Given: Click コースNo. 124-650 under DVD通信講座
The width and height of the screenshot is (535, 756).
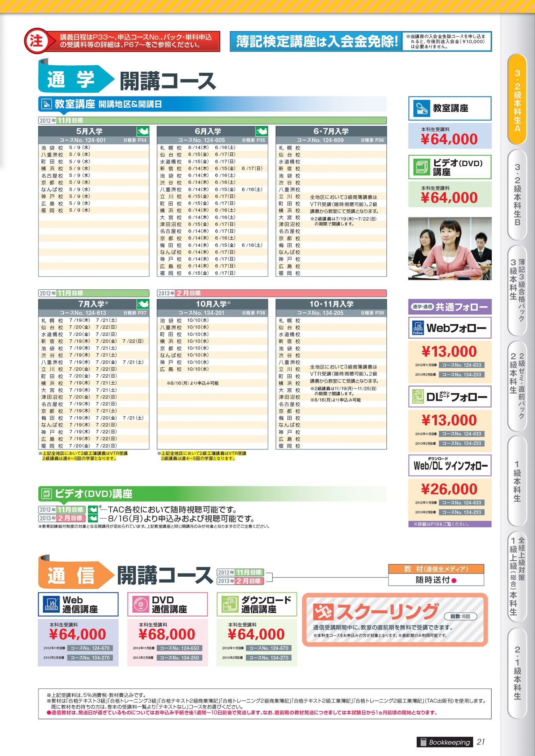Looking at the screenshot, I should 179,648.
